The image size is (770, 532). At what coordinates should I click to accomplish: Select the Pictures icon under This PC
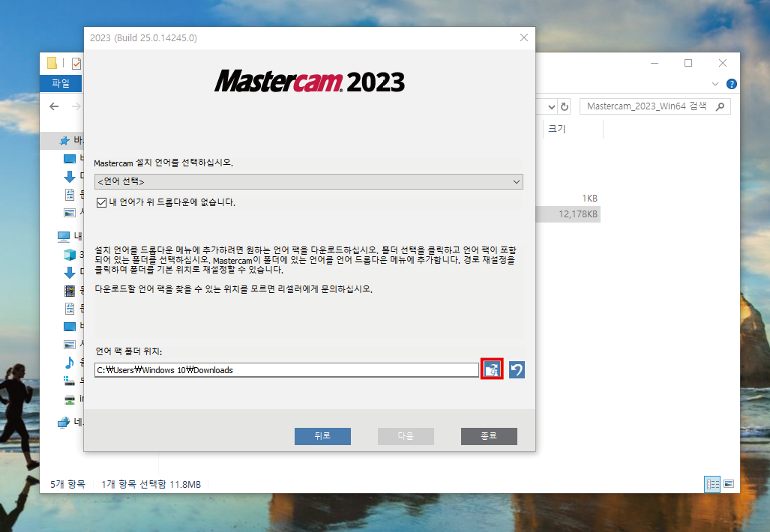click(70, 345)
